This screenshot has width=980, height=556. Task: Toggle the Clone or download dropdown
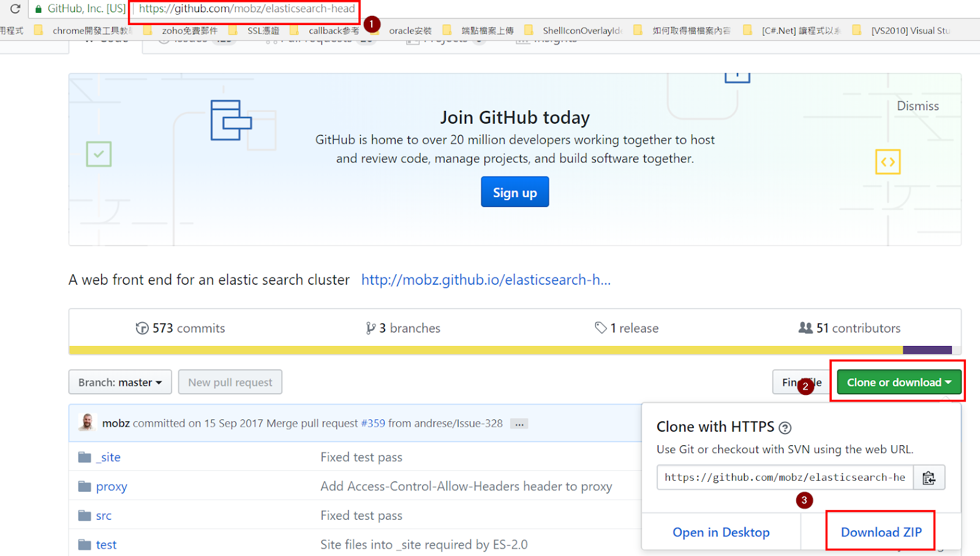coord(899,382)
